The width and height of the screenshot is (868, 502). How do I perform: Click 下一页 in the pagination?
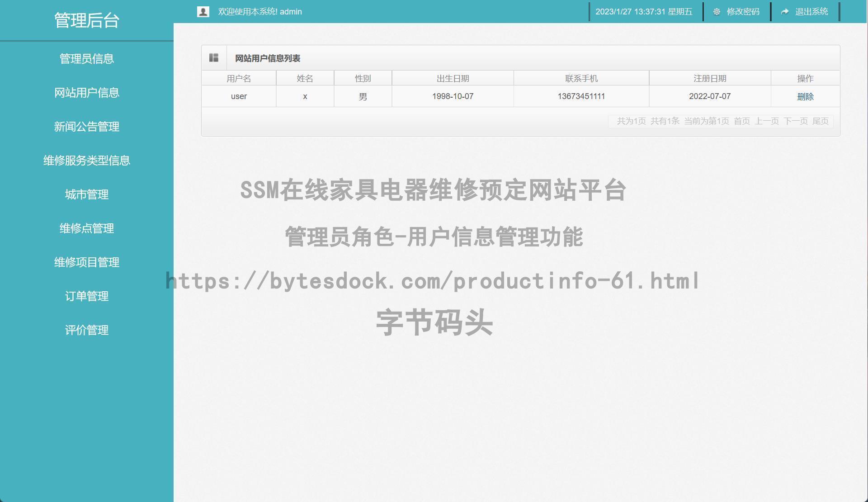point(796,121)
